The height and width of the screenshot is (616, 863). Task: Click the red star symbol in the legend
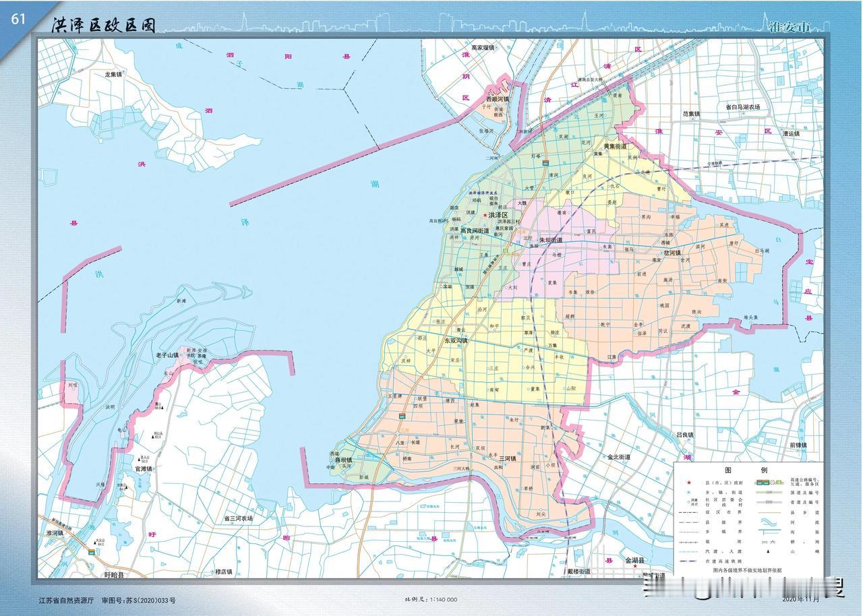(x=688, y=483)
